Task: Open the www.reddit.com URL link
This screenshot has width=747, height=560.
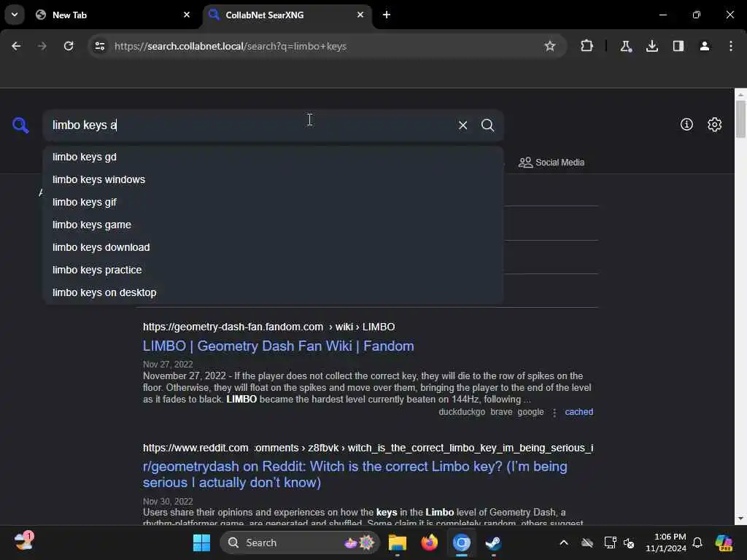Action: click(x=368, y=448)
